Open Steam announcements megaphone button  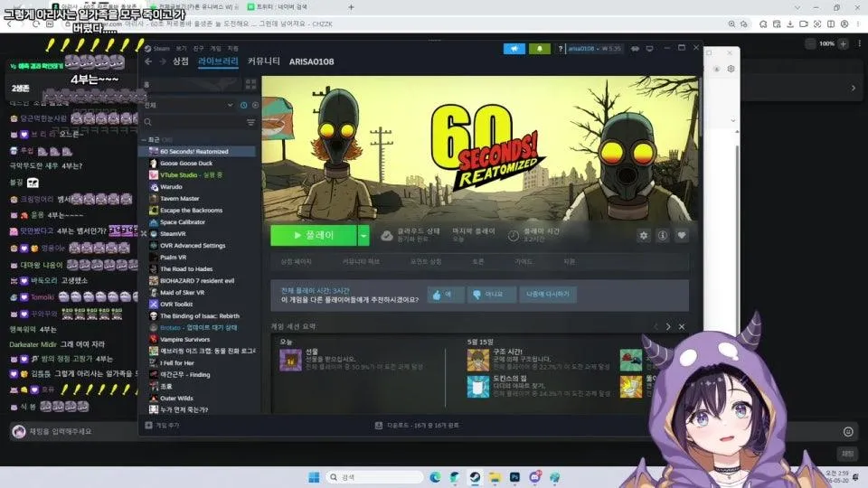coord(514,49)
